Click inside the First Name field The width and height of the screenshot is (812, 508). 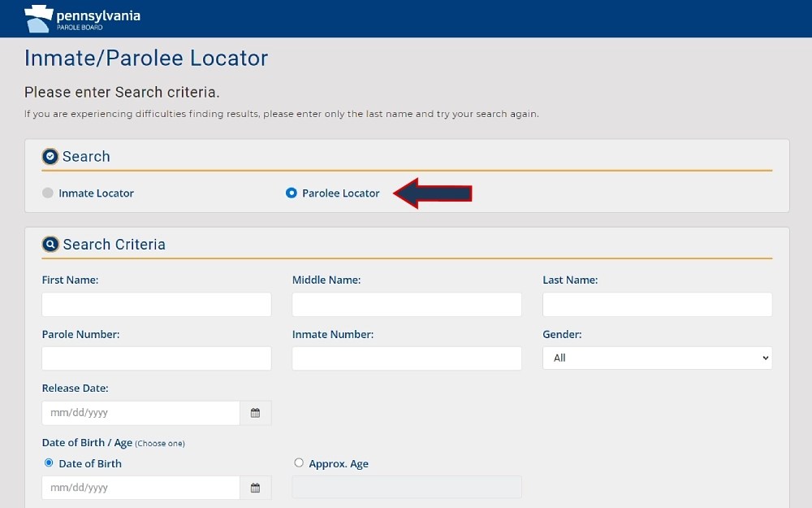[x=156, y=304]
